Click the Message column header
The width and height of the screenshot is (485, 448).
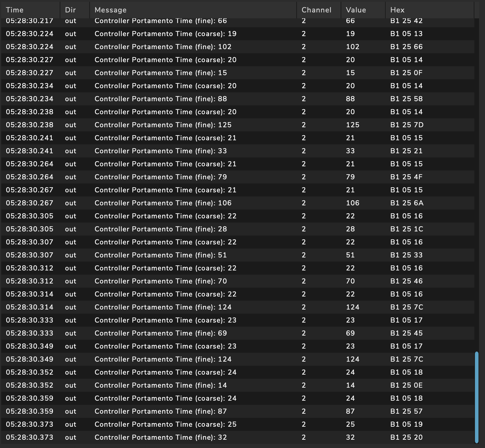coord(193,10)
